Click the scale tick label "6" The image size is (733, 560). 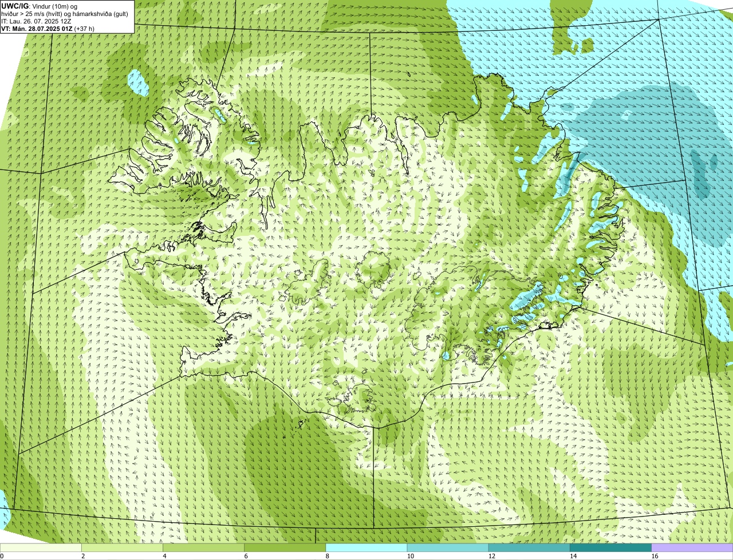coord(246,556)
